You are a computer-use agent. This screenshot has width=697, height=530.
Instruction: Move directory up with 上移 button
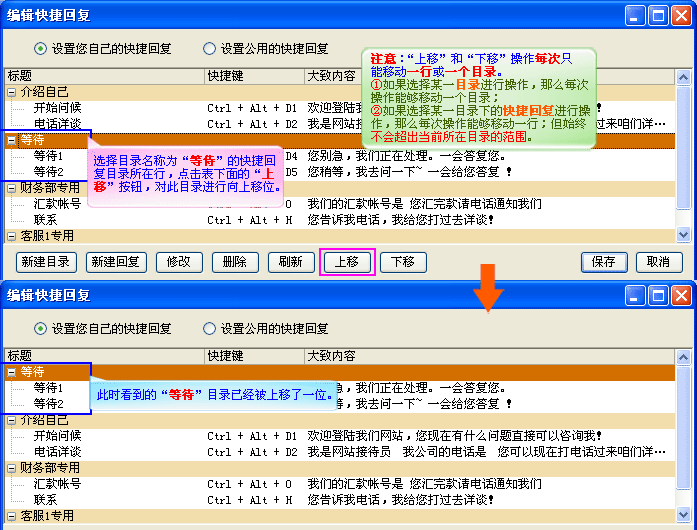(x=347, y=262)
